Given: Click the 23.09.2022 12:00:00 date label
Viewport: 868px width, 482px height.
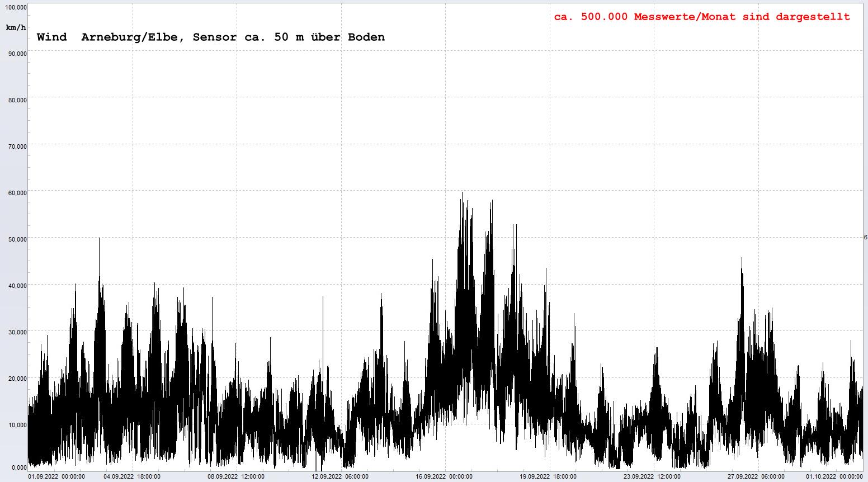Looking at the screenshot, I should click(652, 477).
